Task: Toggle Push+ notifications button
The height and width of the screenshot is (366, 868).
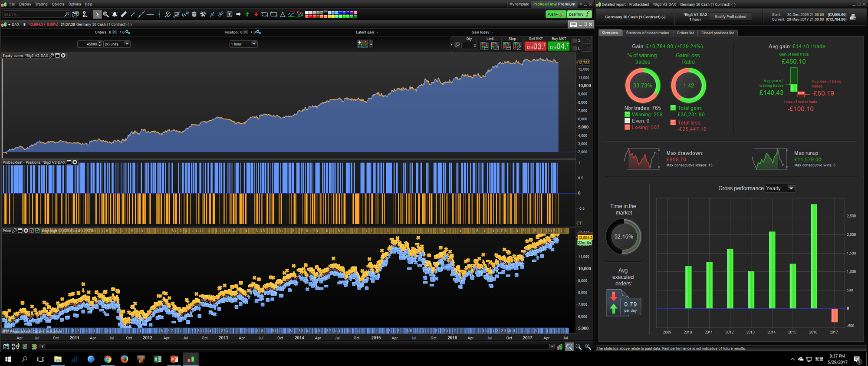Action: (x=555, y=14)
